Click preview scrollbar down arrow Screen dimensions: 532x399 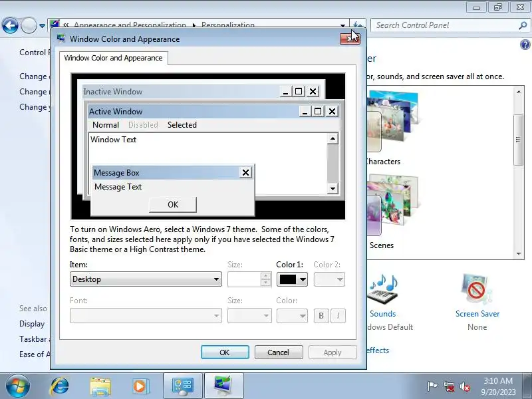coord(332,188)
